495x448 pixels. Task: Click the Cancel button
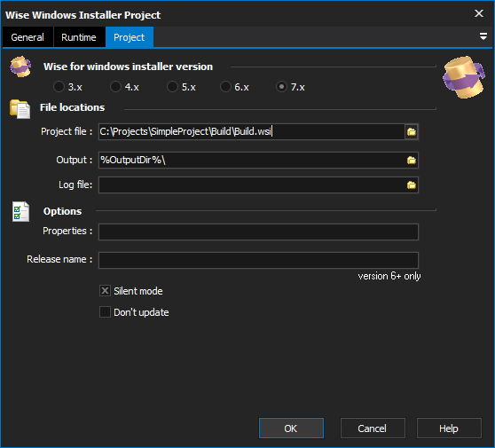pyautogui.click(x=373, y=428)
